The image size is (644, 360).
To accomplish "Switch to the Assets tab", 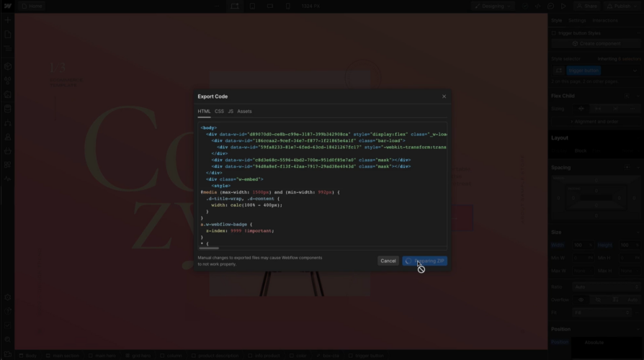I will (244, 112).
